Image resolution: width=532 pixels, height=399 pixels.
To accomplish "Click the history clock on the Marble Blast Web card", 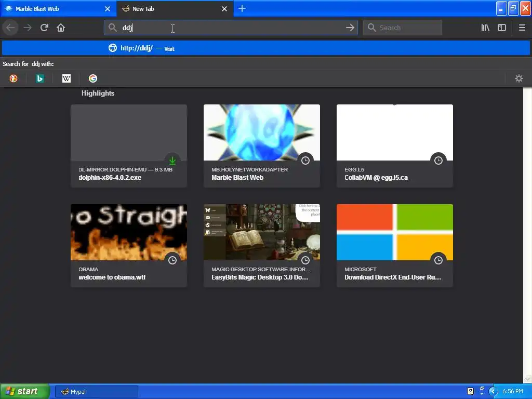I will (305, 160).
